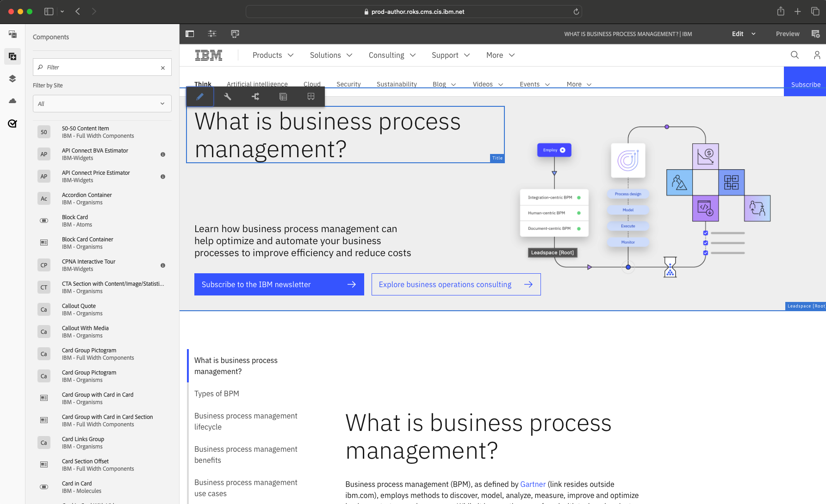Click the Edit pencil in component toolbar
The height and width of the screenshot is (504, 826).
point(200,97)
